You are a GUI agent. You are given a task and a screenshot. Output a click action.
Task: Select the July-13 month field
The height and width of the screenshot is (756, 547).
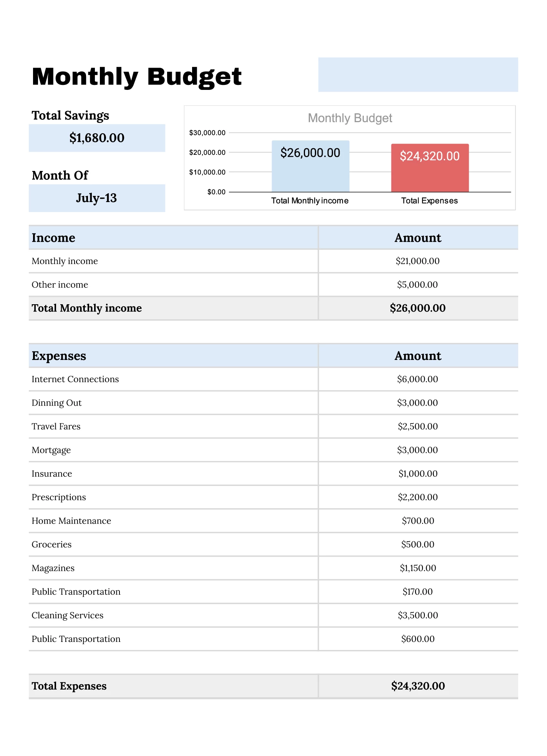[97, 198]
